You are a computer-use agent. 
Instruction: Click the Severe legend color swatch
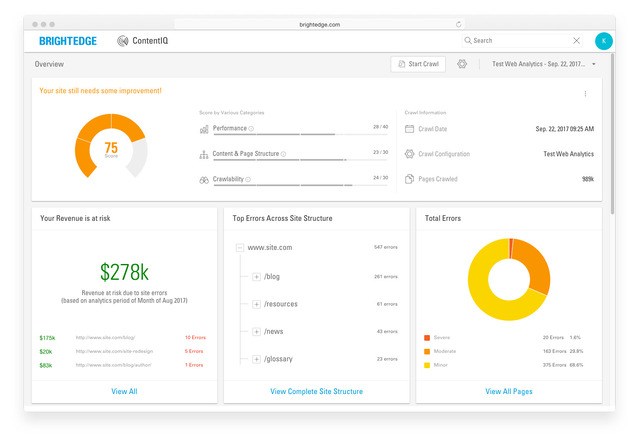click(x=427, y=338)
